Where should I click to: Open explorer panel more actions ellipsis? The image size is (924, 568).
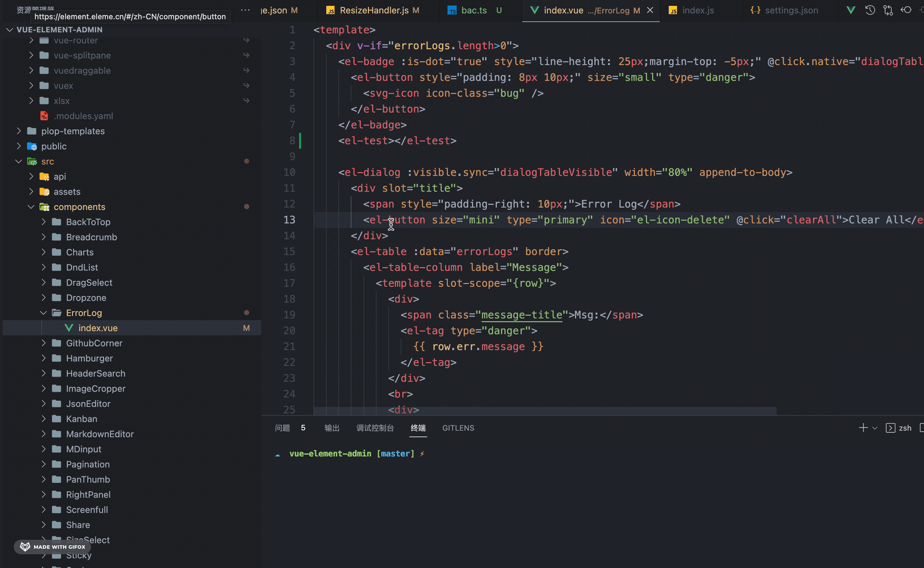[x=245, y=10]
